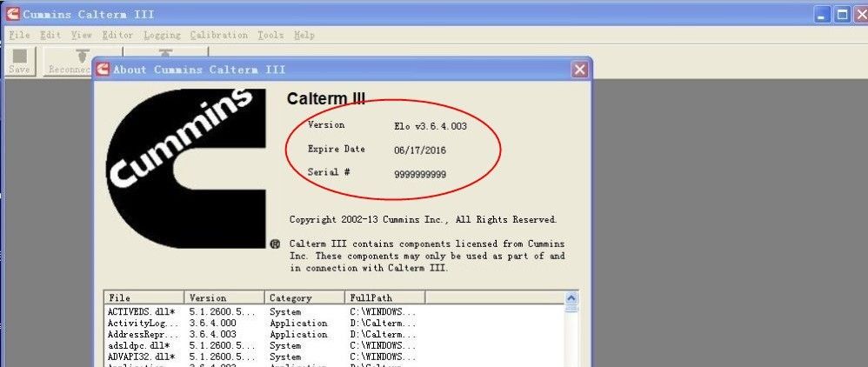Screen dimensions: 868x367
Task: Sort list by File column header
Action: [144, 297]
